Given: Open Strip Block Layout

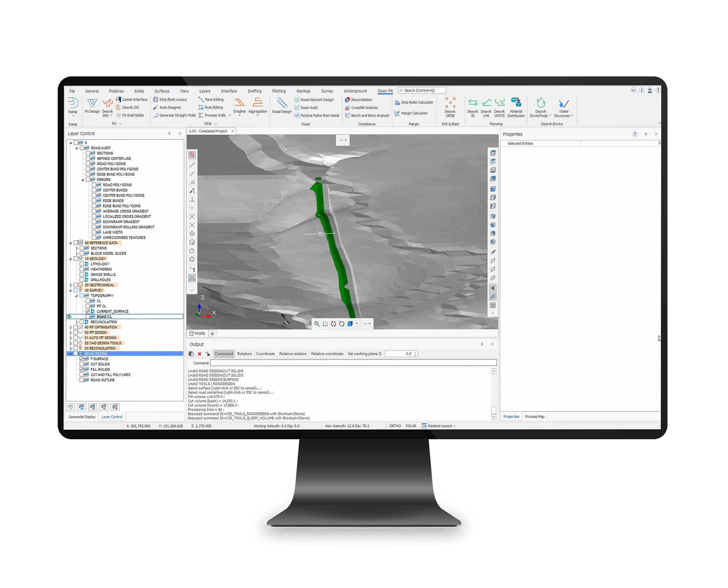Looking at the screenshot, I should (x=170, y=100).
